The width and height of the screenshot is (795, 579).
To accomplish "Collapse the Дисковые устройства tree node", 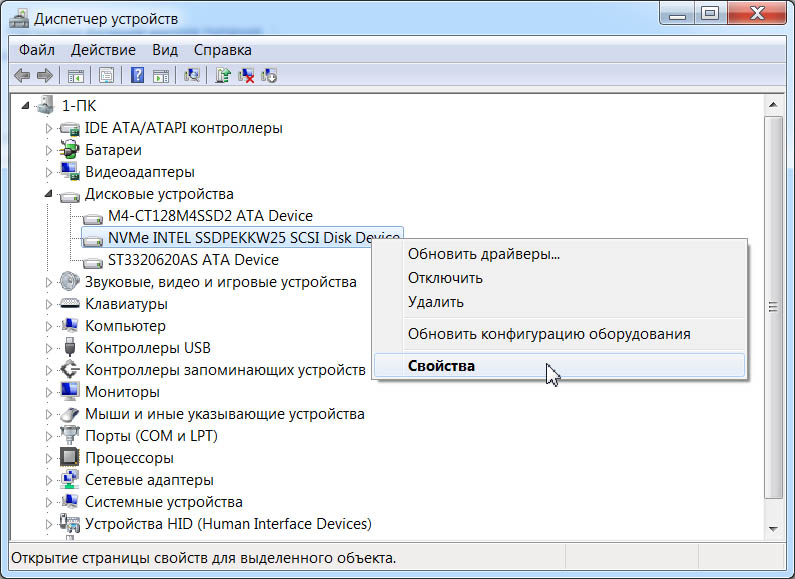I will (x=48, y=194).
